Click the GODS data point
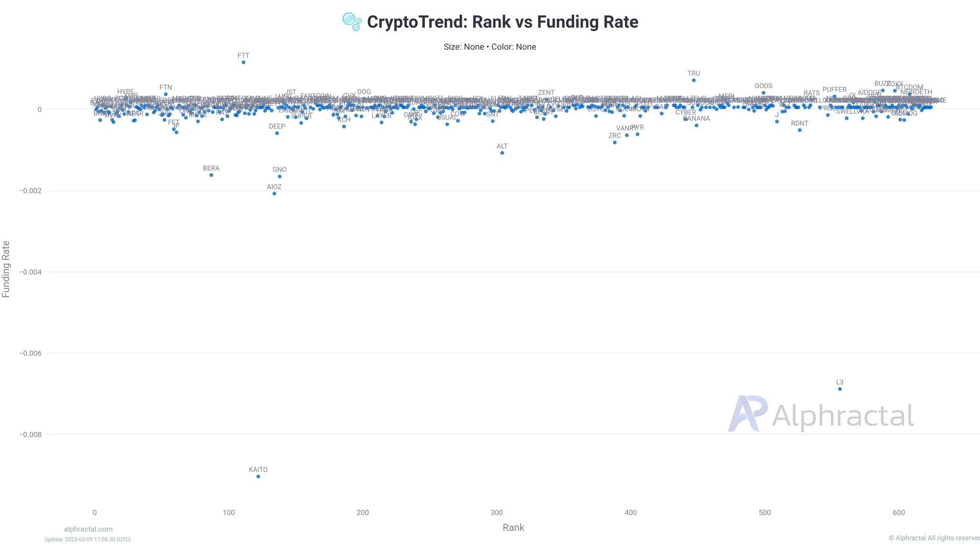This screenshot has width=980, height=551. pos(764,93)
